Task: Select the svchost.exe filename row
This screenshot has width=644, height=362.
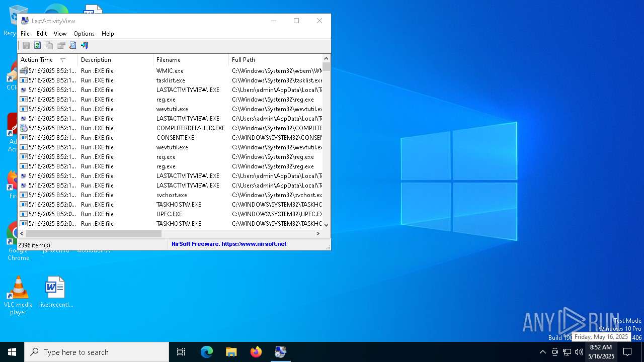Action: 172,195
